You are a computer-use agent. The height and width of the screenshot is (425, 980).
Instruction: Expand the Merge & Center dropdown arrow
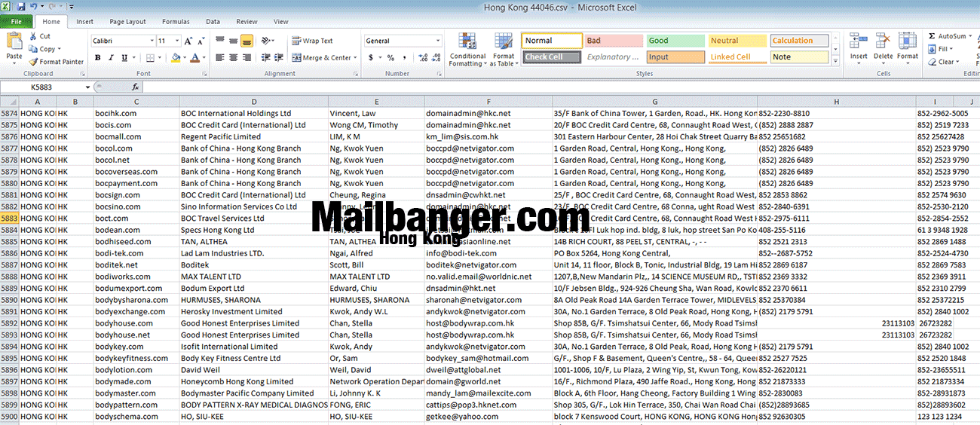tap(355, 57)
